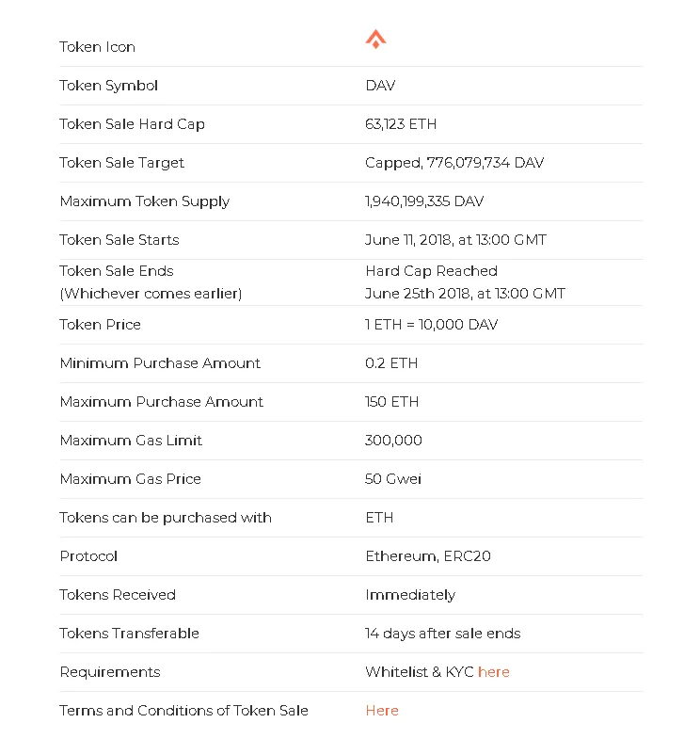Click the 0.2 ETH minimum purchase value
Image resolution: width=700 pixels, height=755 pixels.
[x=391, y=362]
